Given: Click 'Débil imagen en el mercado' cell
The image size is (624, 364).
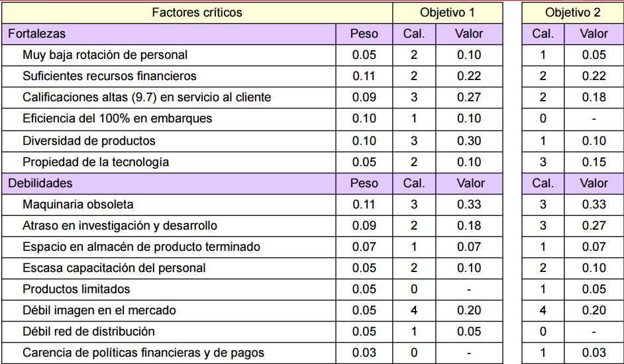Looking at the screenshot, I should coord(99,310).
